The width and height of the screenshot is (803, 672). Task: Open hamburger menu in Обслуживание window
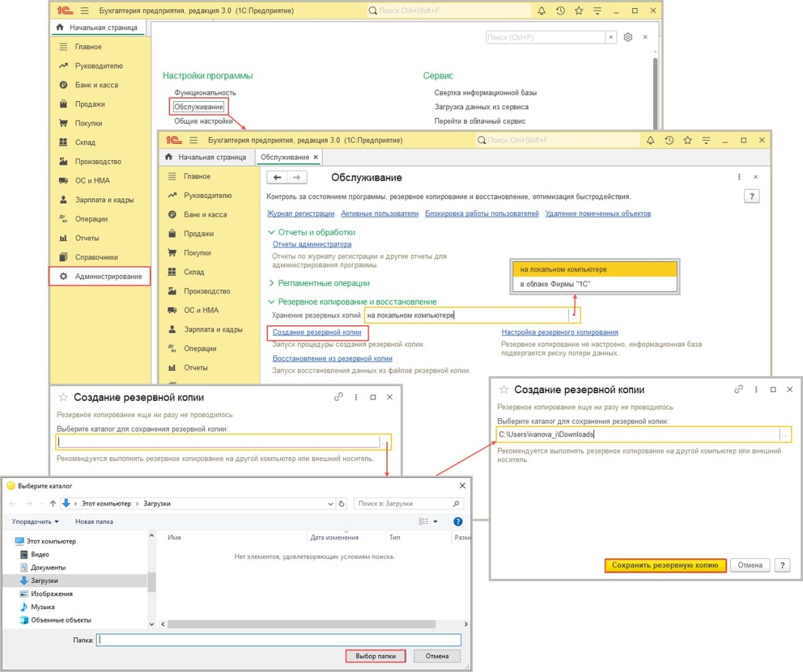(x=194, y=141)
